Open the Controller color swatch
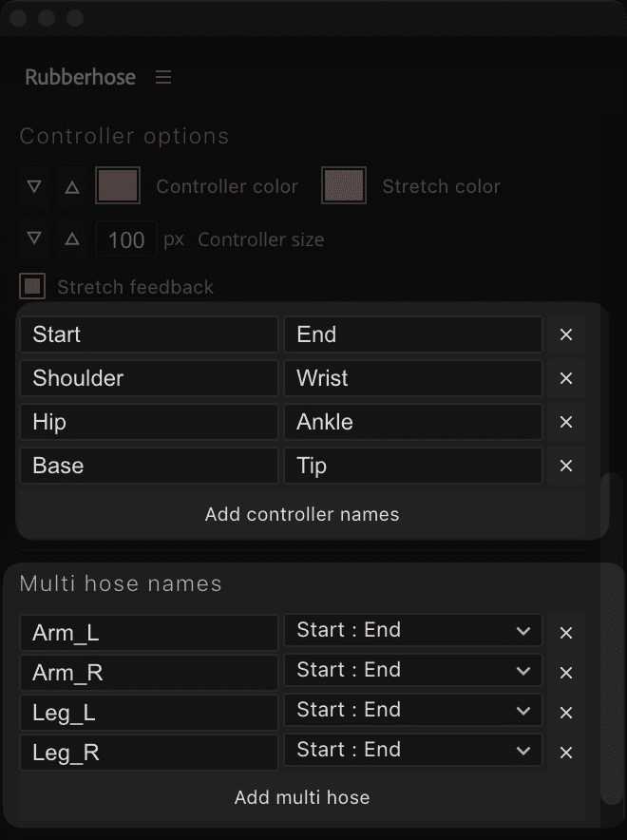Screen dimensions: 627x840 (118, 186)
